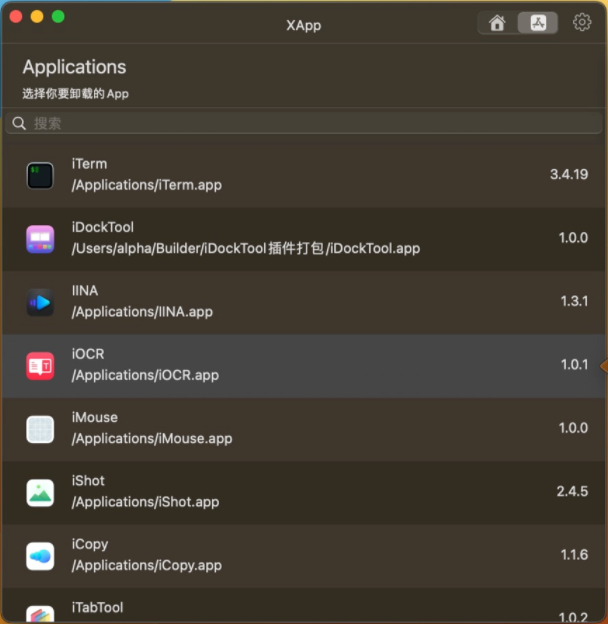Click iMouse's version 1.0.0
608x624 pixels.
[x=573, y=428]
